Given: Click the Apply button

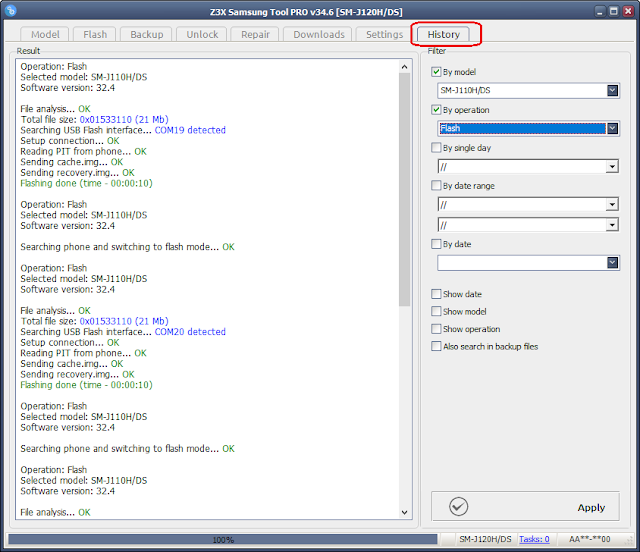Looking at the screenshot, I should [x=525, y=507].
